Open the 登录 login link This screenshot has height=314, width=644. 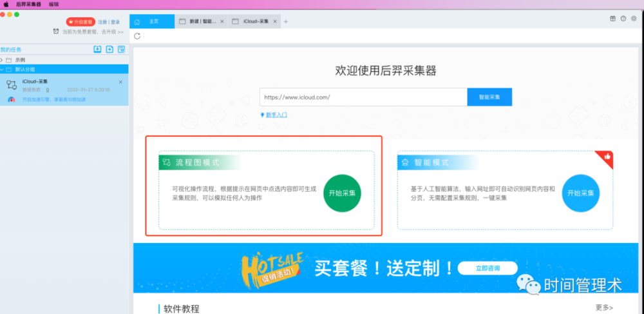(115, 22)
